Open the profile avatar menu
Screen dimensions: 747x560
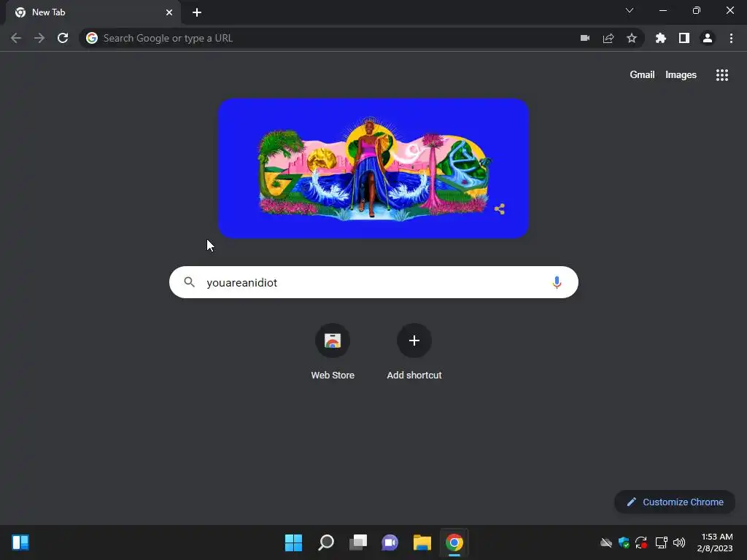(708, 38)
